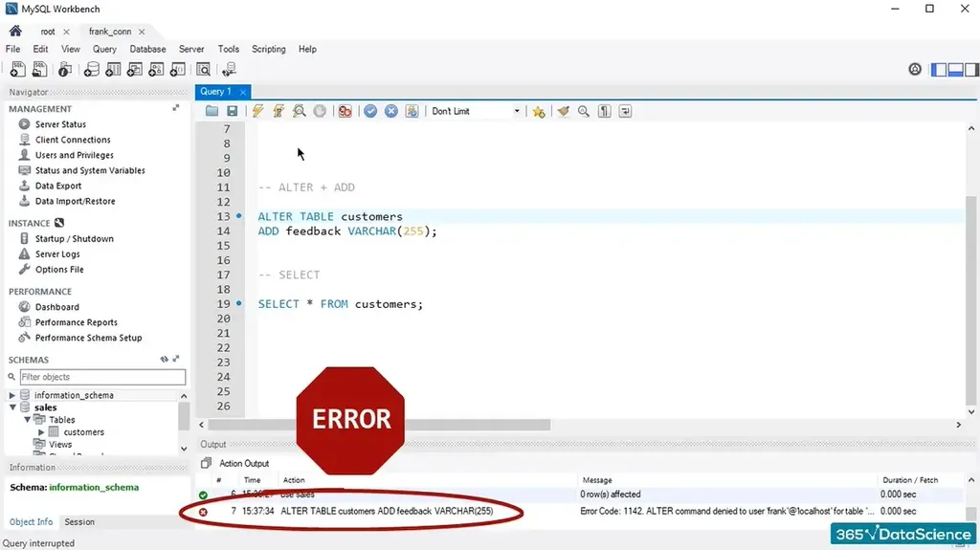Screen dimensions: 980x550
Task: Open the Don't Limit rows dropdown
Action: (476, 111)
